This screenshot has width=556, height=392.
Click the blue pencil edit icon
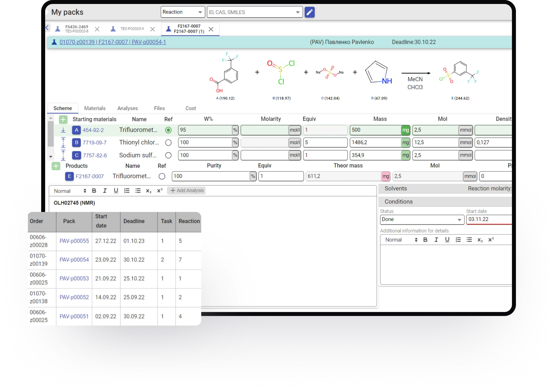click(309, 12)
